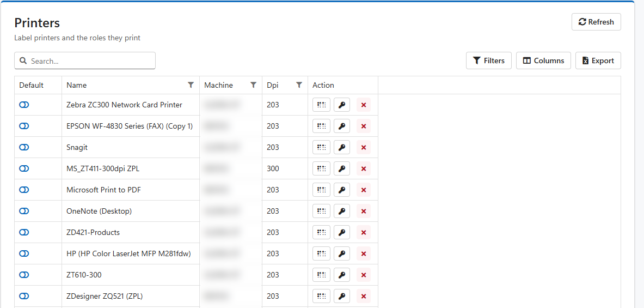Toggle default for ZT610-300
Viewport: 644px width, 308px height.
[x=24, y=275]
